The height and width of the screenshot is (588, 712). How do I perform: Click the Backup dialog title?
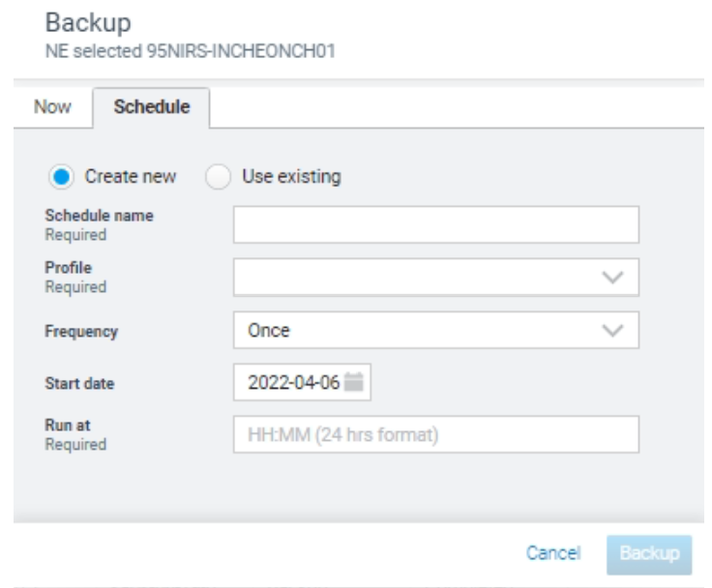(89, 22)
